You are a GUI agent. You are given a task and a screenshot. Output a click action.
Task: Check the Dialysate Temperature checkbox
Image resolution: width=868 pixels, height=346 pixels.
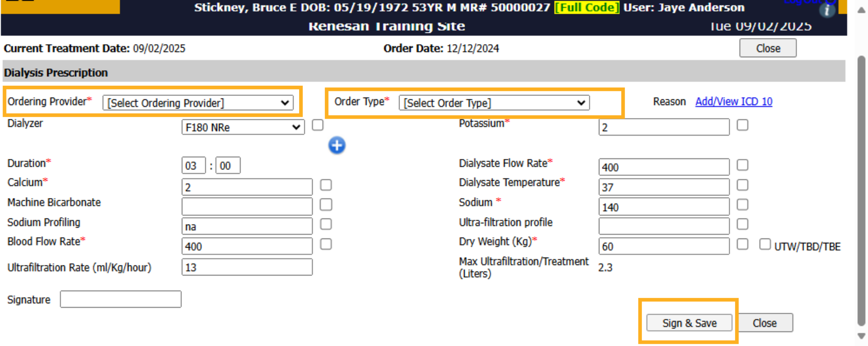pyautogui.click(x=743, y=185)
